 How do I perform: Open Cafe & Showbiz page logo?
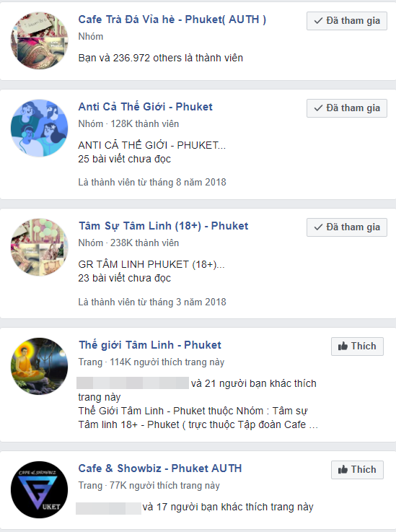(40, 489)
